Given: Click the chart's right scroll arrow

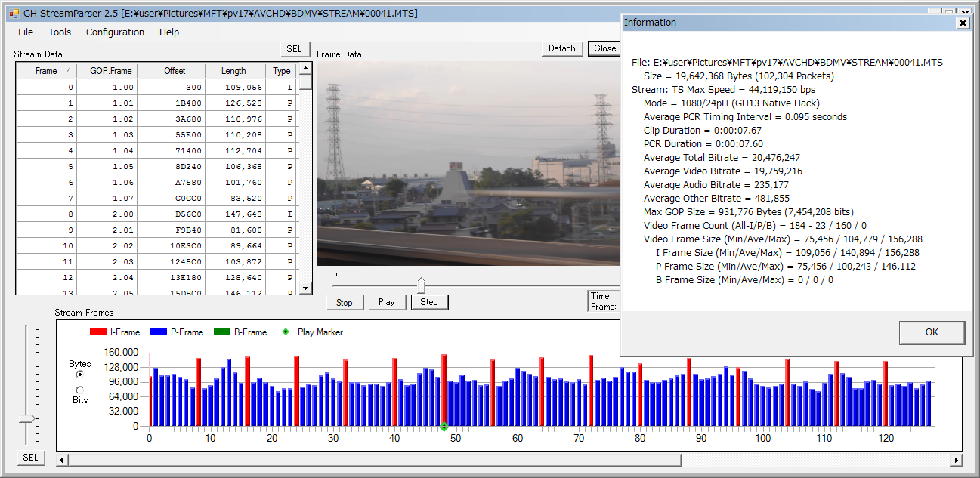Looking at the screenshot, I should point(957,460).
